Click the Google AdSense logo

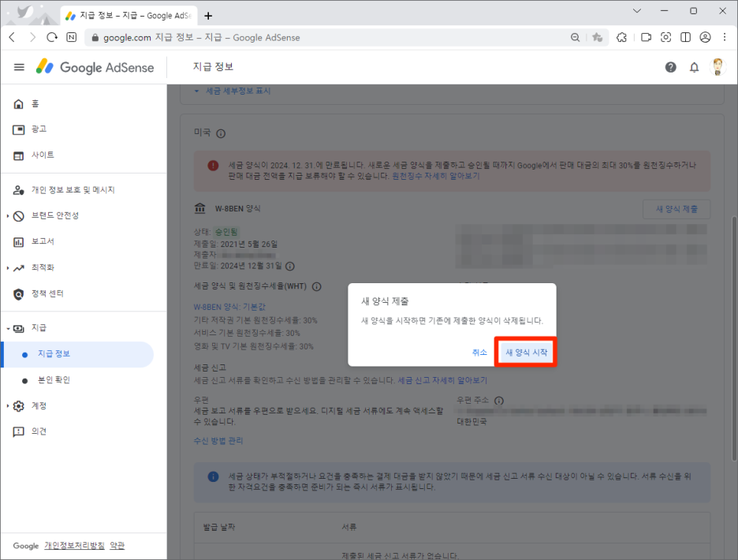click(95, 67)
